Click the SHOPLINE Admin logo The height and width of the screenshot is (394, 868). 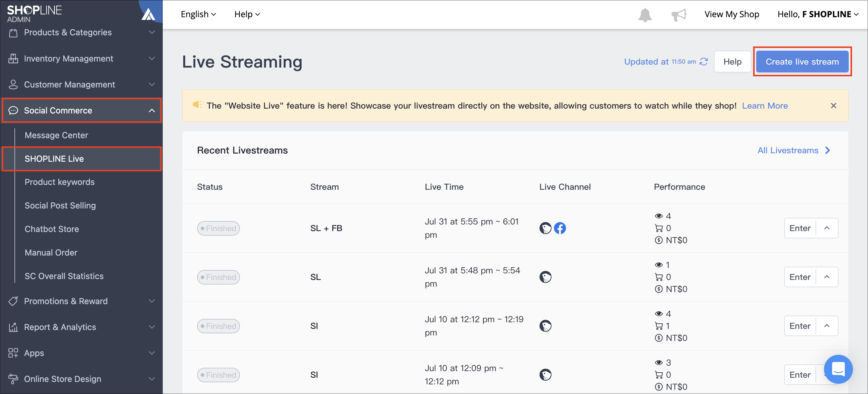pos(34,14)
